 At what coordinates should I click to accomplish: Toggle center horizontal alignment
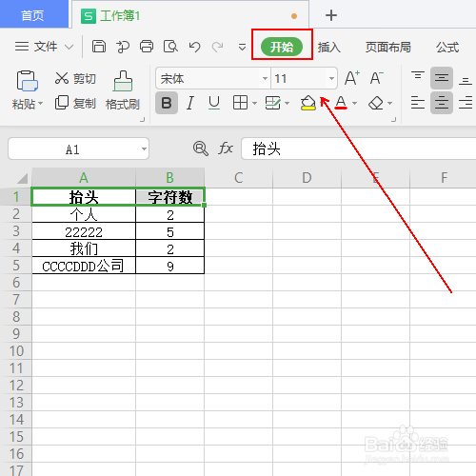coord(442,103)
